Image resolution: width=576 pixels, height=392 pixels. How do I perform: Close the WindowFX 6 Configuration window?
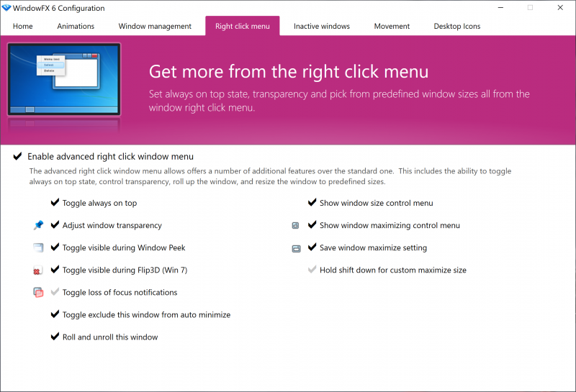click(560, 7)
